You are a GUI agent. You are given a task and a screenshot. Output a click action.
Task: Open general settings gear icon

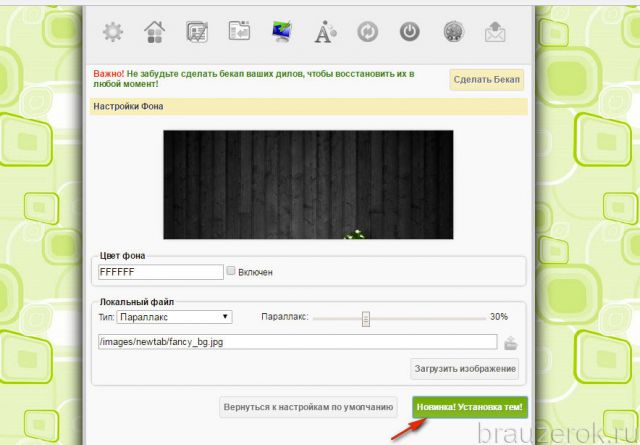113,32
